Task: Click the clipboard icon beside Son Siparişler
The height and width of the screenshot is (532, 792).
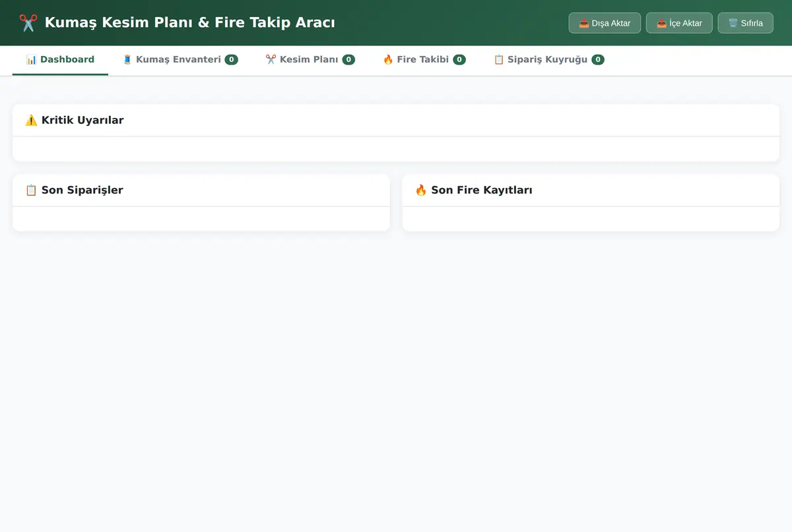Action: (x=31, y=190)
